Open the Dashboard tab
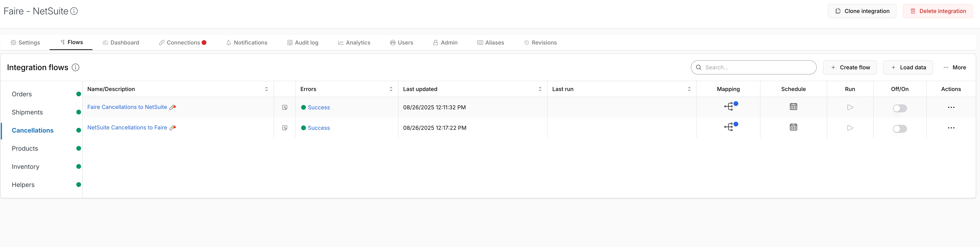The image size is (980, 247). 121,43
